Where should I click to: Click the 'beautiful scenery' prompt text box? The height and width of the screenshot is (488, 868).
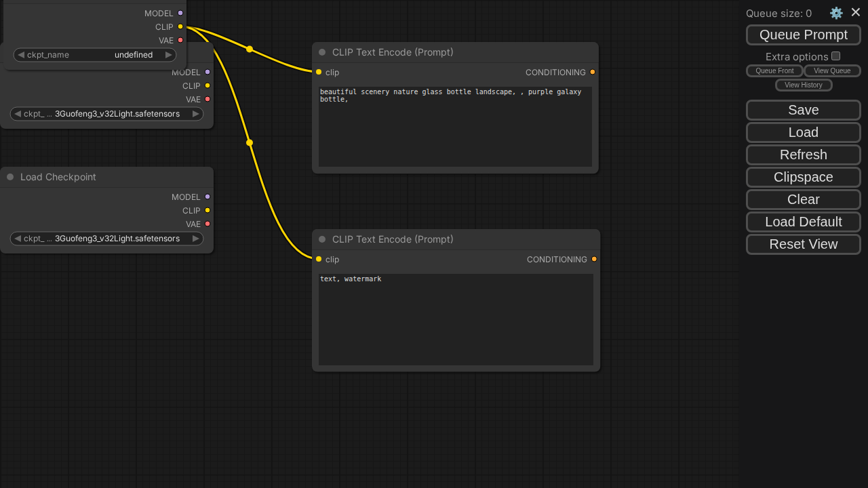(455, 126)
